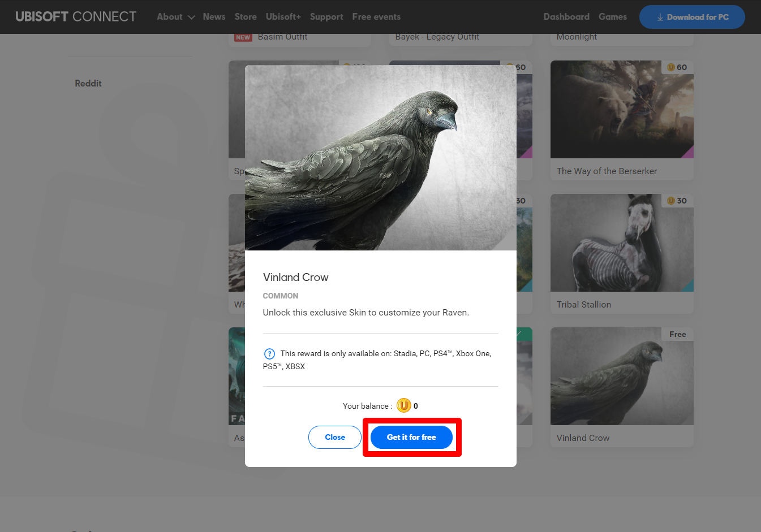Open the Dashboard link

click(x=566, y=17)
